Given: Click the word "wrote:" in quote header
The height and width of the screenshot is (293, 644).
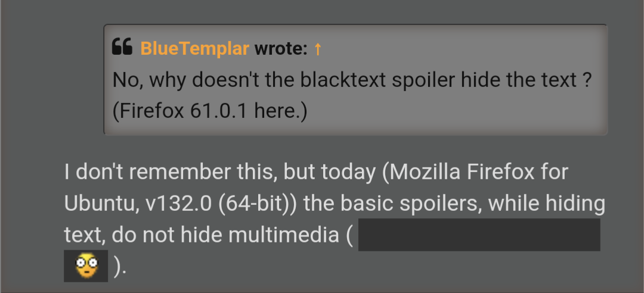Looking at the screenshot, I should [x=280, y=49].
